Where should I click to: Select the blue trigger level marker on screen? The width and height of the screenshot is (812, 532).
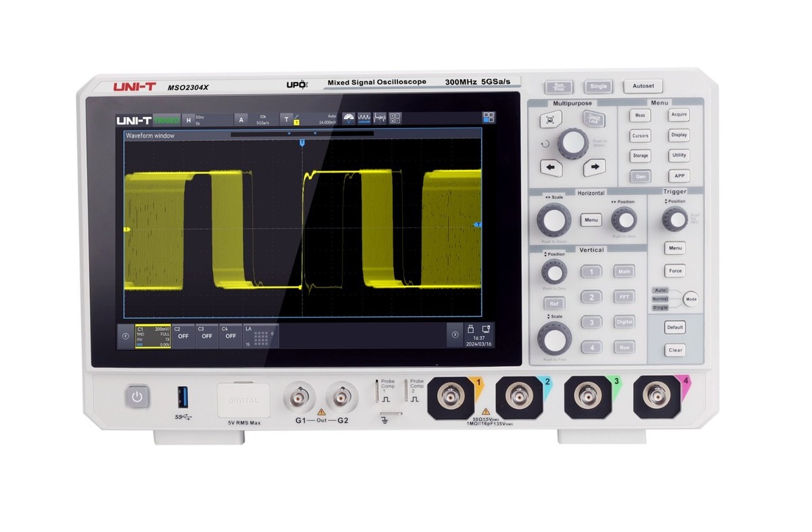[480, 223]
